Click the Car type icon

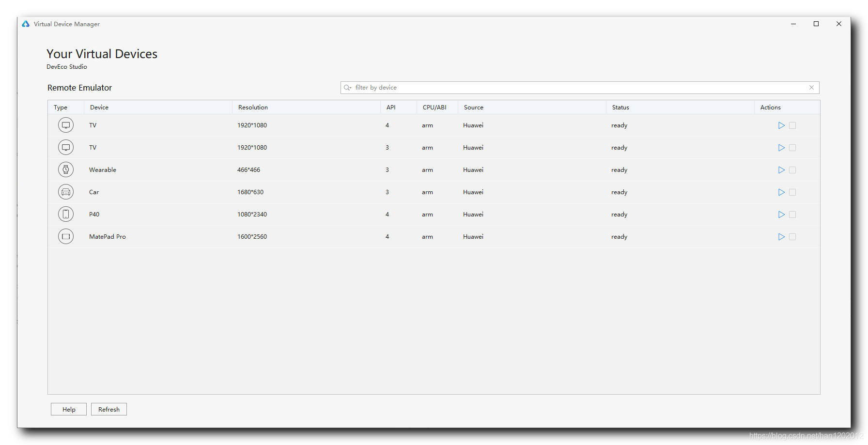pyautogui.click(x=66, y=192)
